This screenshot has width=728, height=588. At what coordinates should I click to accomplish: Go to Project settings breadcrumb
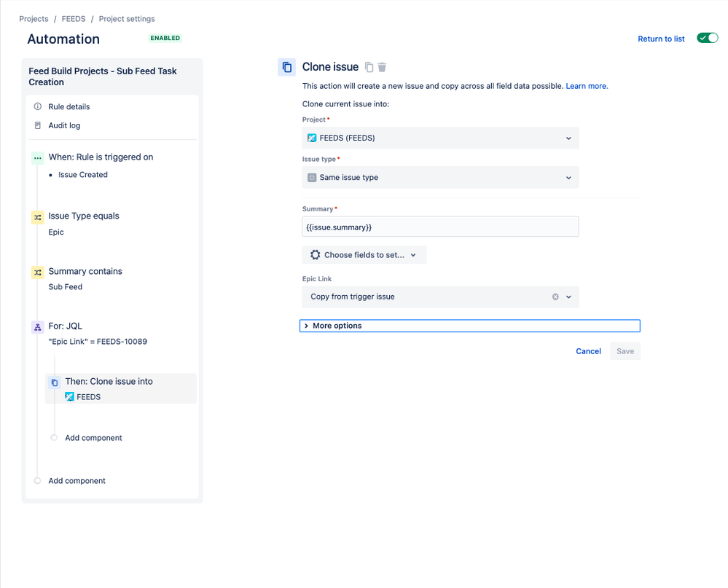point(127,18)
